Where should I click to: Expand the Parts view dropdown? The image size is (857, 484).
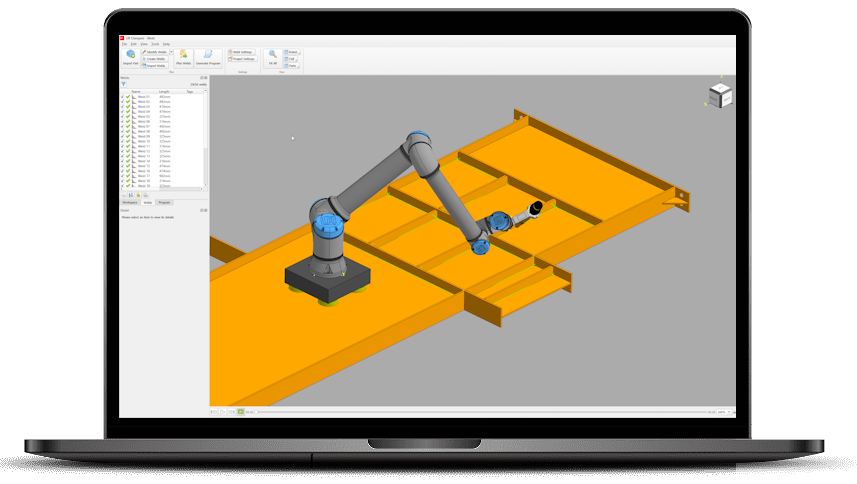[x=291, y=65]
